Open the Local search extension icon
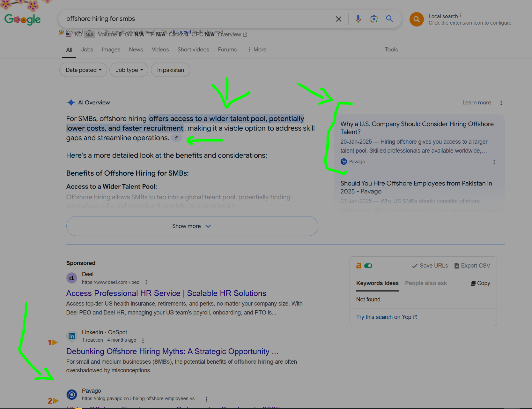Viewport: 532px width, 409px height. 417,19
